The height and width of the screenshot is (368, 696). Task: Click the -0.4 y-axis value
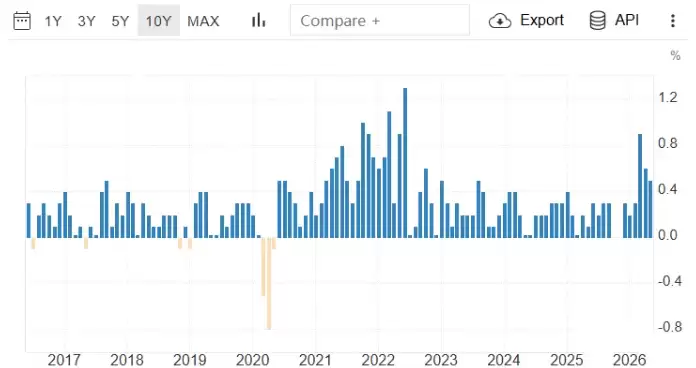click(x=669, y=281)
